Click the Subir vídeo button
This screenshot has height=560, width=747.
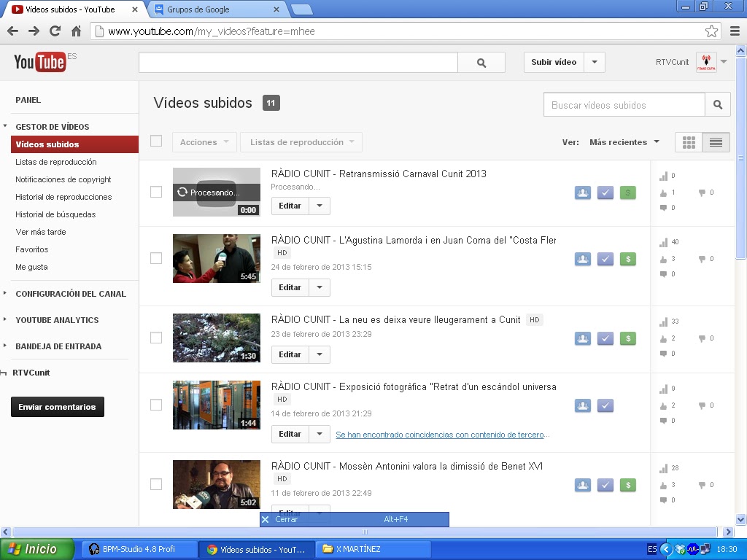(554, 63)
